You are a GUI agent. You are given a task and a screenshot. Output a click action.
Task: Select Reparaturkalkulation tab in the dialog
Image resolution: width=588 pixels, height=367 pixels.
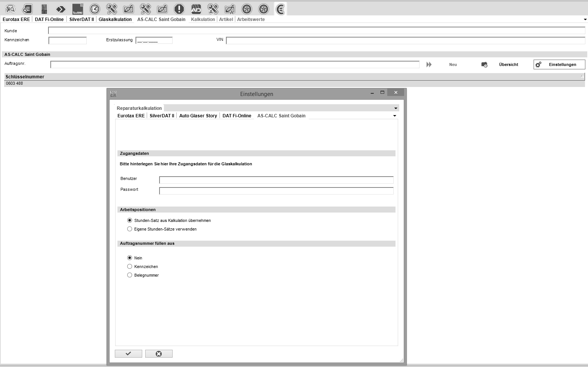[139, 108]
